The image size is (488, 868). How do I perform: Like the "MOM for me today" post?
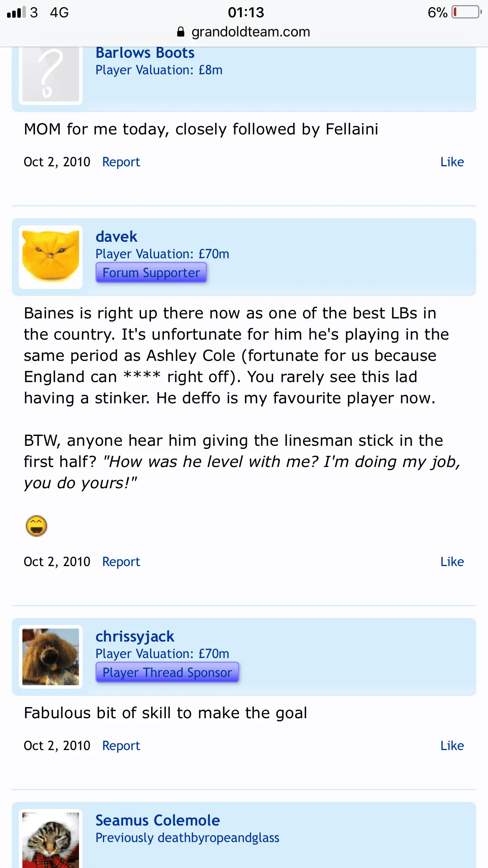(452, 162)
